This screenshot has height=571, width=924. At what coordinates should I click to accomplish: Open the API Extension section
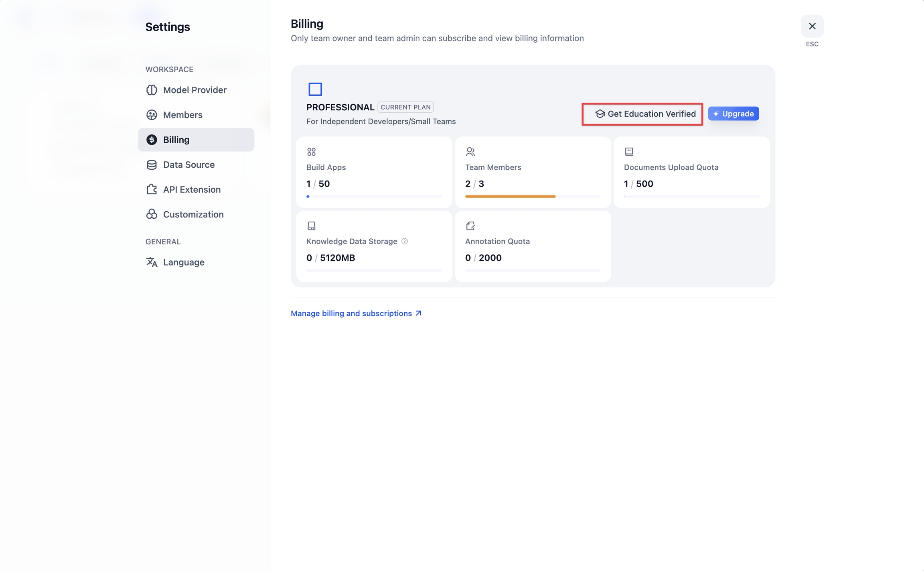point(192,189)
